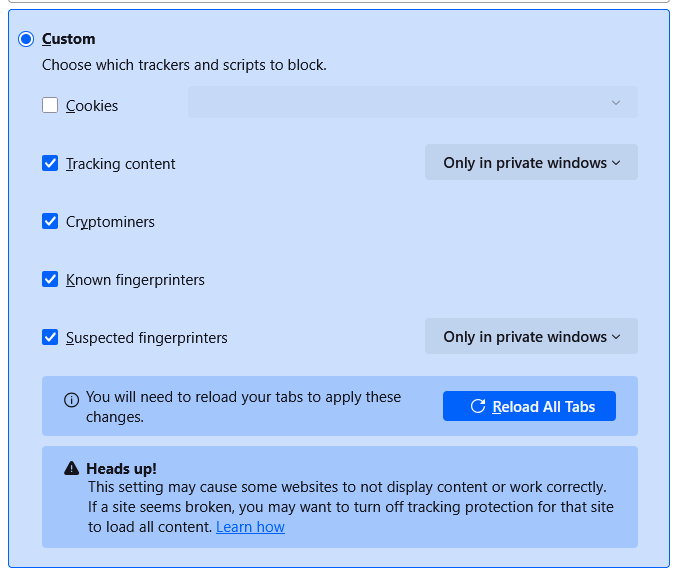Expand the Suspected fingerprinters scope dropdown
This screenshot has height=571, width=675.
[x=531, y=336]
